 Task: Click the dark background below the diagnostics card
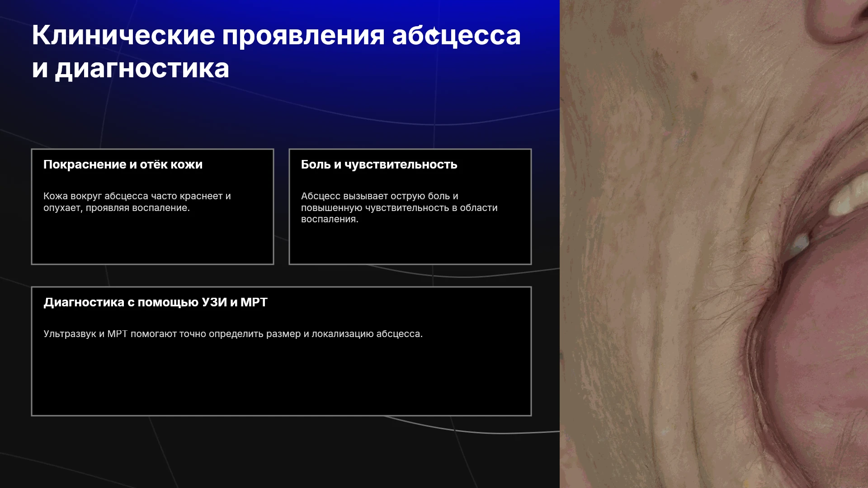point(280,452)
